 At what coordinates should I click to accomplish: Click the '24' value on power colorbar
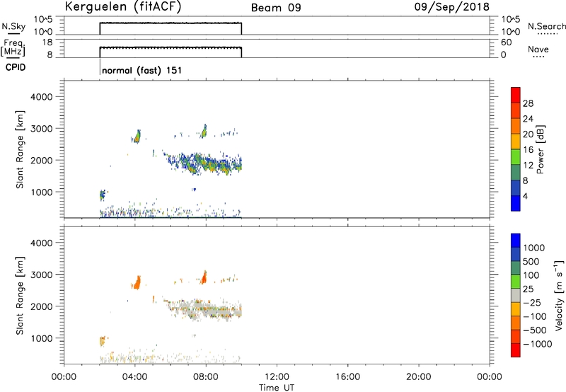tap(528, 119)
